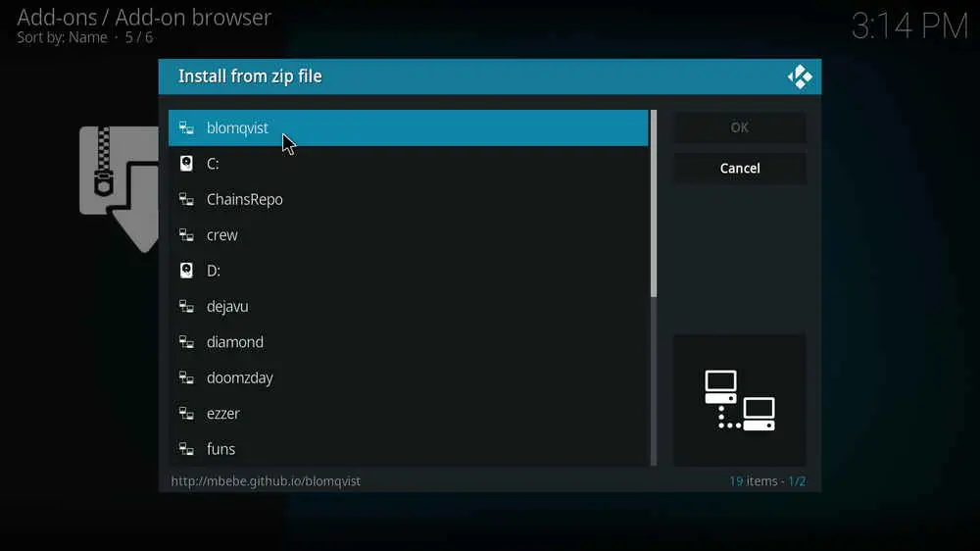Click the Kodi logo in dialog header
The height and width of the screenshot is (551, 980).
coord(800,76)
